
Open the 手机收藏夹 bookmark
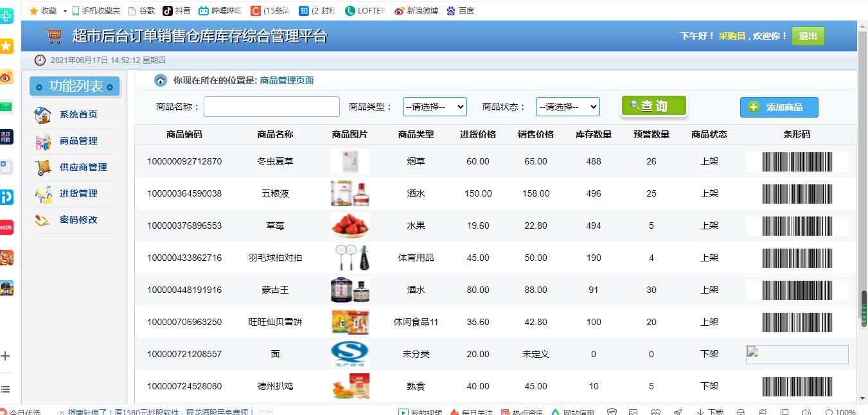click(96, 11)
